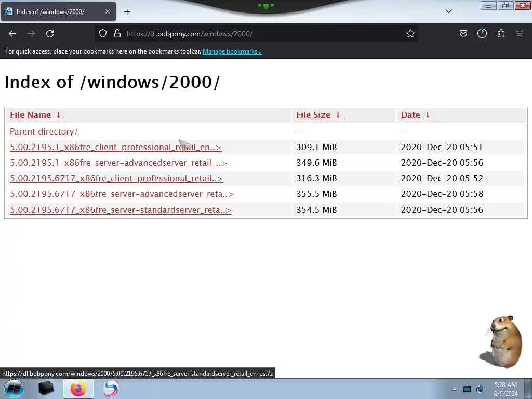Click the date 2020-Dec-20 05:51
This screenshot has width=532, height=399.
(x=442, y=147)
